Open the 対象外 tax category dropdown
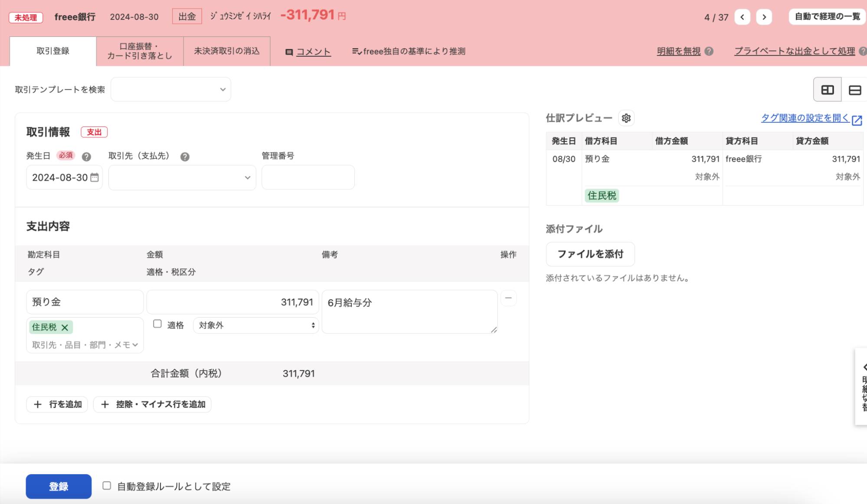The height and width of the screenshot is (504, 867). [256, 325]
